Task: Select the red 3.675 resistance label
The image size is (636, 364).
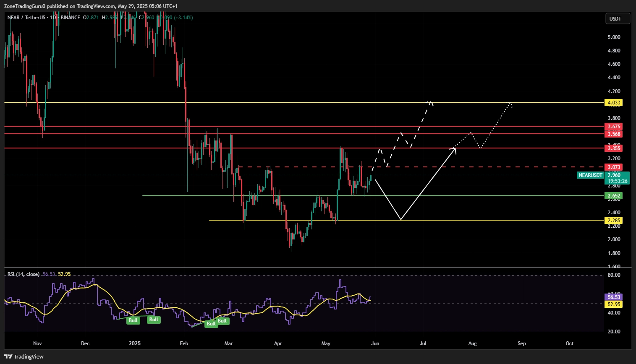Action: click(613, 127)
